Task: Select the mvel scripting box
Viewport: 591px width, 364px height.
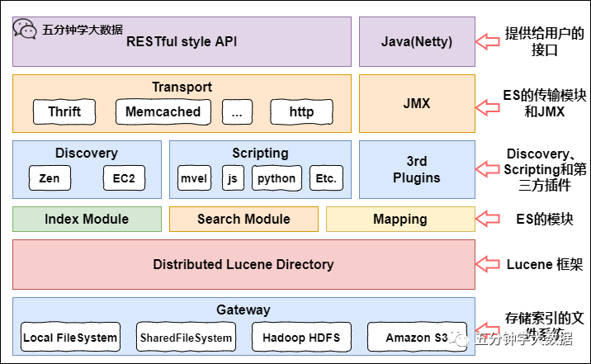Action: click(x=196, y=177)
